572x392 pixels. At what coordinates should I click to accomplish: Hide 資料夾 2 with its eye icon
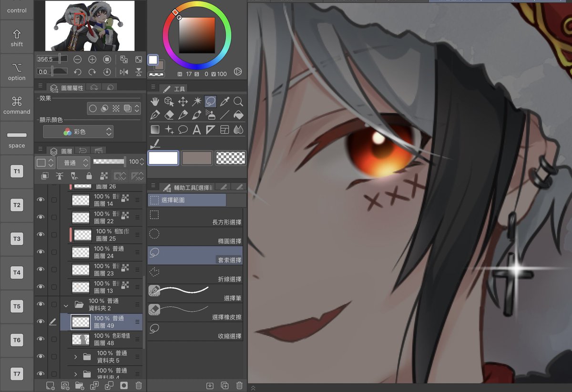pyautogui.click(x=41, y=304)
